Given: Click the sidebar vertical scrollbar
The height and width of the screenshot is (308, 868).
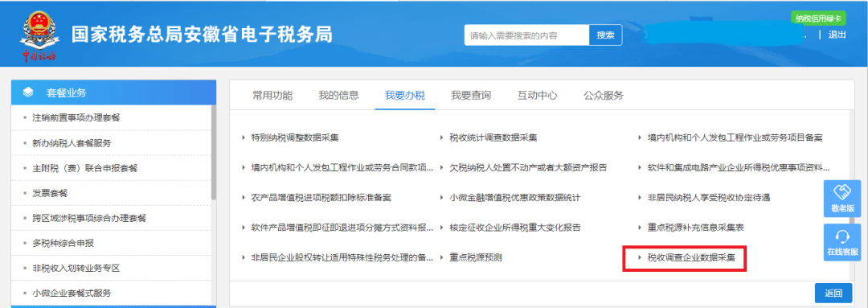Looking at the screenshot, I should 214,152.
